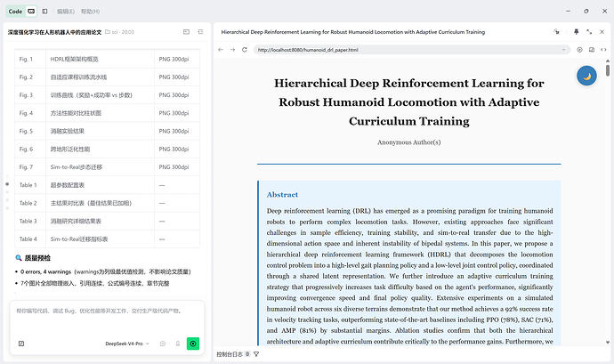
Task: Click the run/play icon beside the URL bar
Action: 579,50
